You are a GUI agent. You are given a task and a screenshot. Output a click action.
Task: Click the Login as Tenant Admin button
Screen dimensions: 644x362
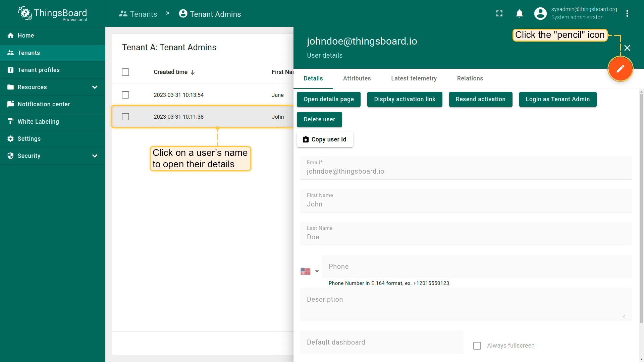point(557,99)
